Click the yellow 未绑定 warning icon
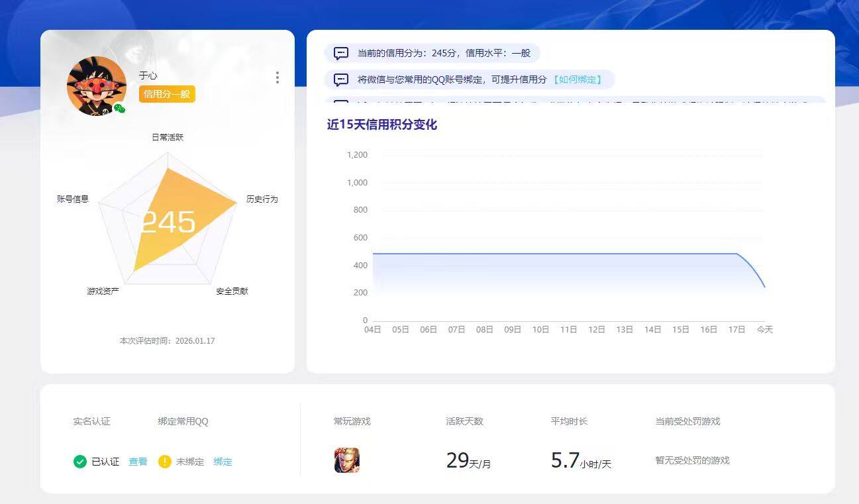859x504 pixels. pos(163,462)
